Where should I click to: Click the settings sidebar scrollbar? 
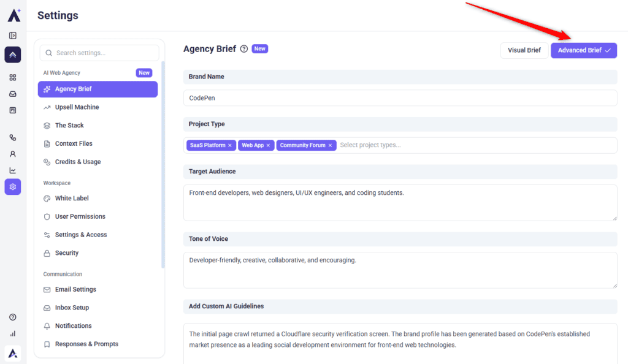tap(163, 165)
